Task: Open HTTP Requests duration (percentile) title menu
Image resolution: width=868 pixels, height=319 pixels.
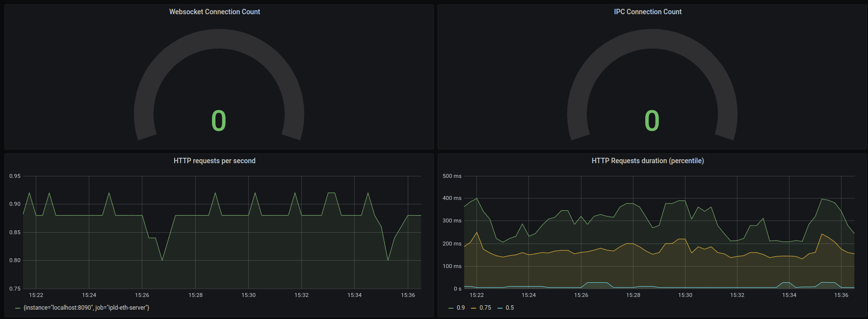Action: point(647,161)
